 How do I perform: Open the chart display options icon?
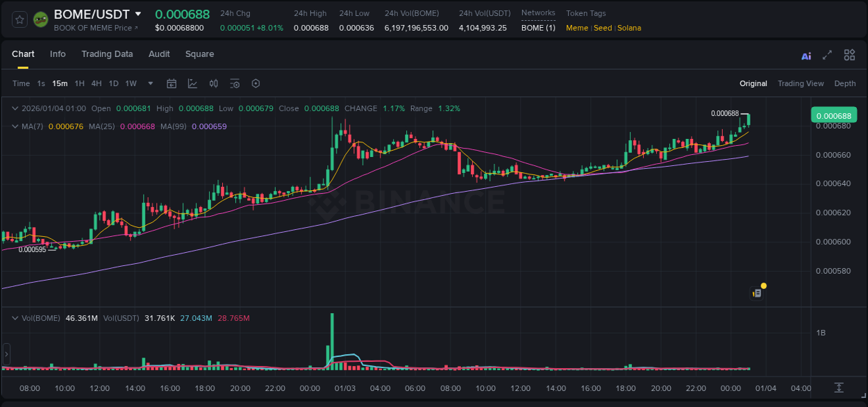pyautogui.click(x=235, y=83)
